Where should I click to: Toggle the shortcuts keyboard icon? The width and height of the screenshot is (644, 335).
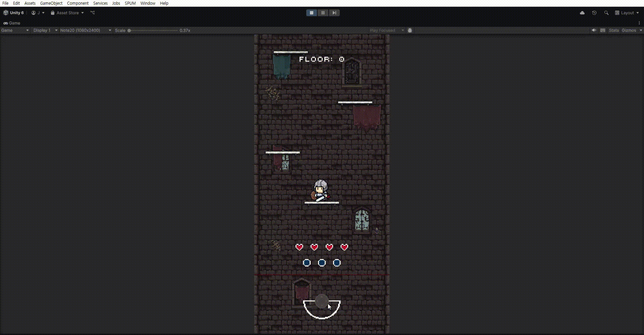pos(603,30)
